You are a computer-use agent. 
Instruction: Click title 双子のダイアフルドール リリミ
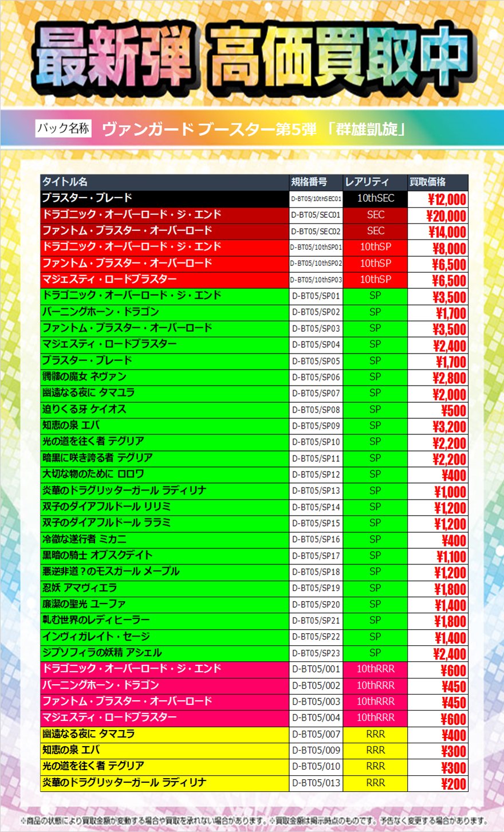coord(107,507)
